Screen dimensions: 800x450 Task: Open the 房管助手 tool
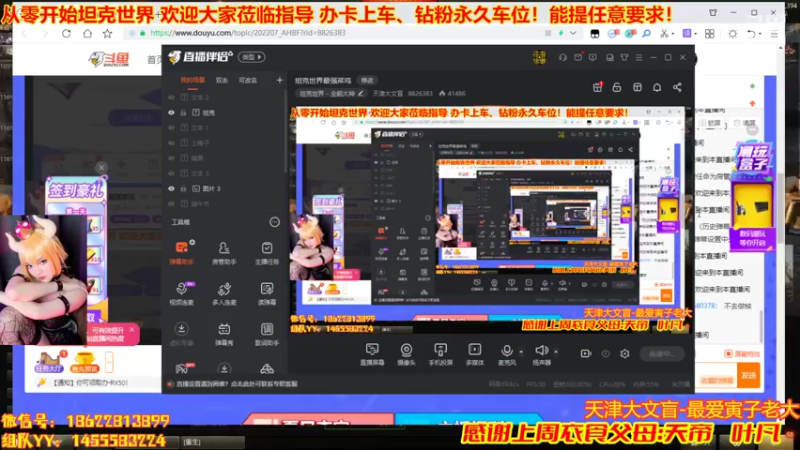tap(224, 253)
